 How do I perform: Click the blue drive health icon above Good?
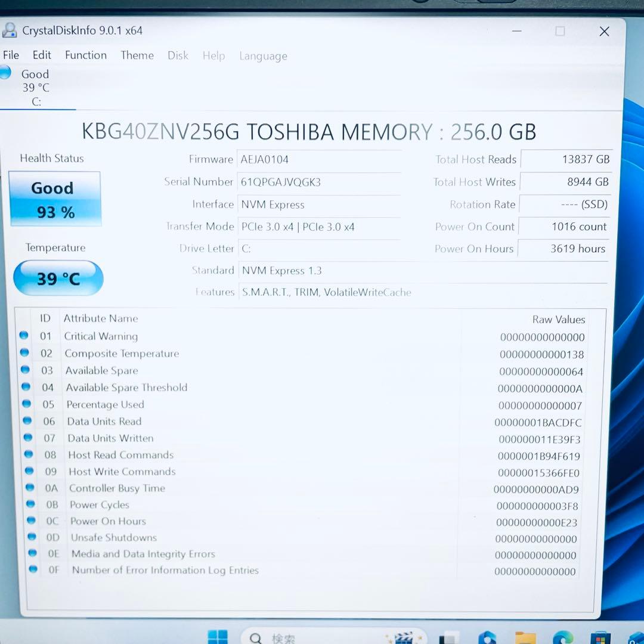(5, 72)
